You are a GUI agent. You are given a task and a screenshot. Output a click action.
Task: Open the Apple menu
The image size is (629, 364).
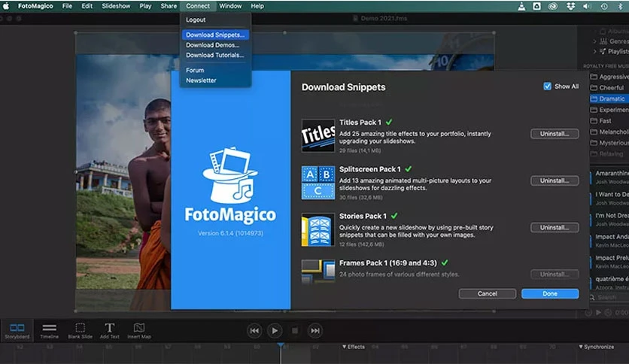coord(6,6)
